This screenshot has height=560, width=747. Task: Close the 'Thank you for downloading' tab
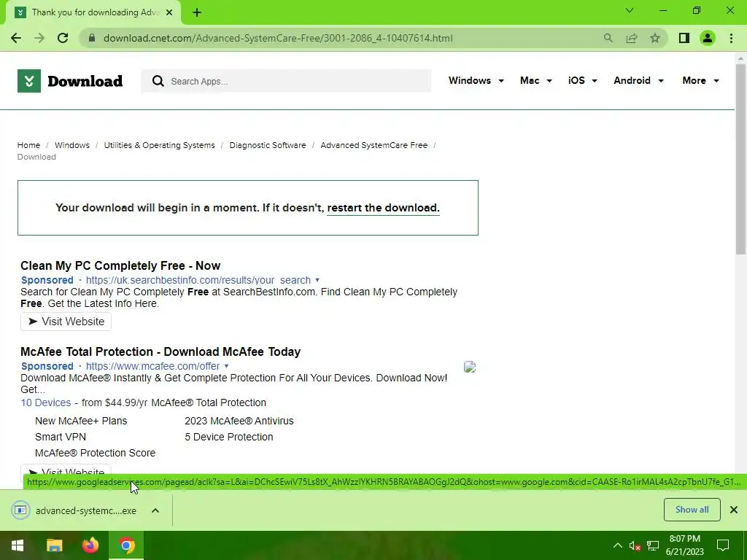click(x=169, y=13)
